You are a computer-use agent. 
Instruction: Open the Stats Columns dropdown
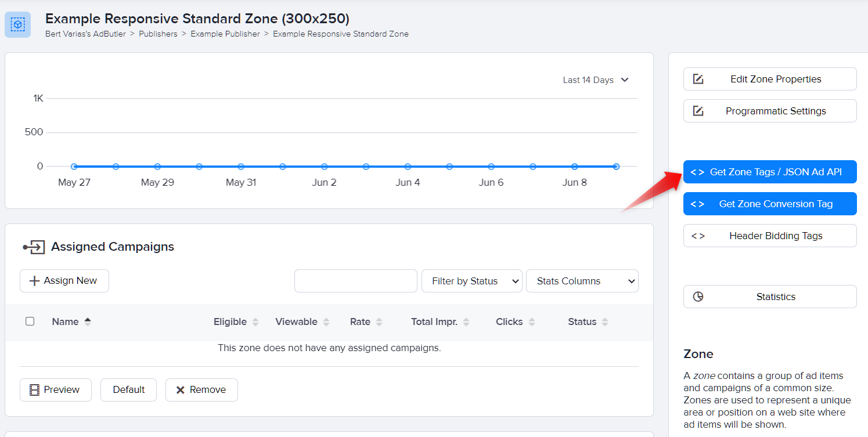(x=582, y=281)
